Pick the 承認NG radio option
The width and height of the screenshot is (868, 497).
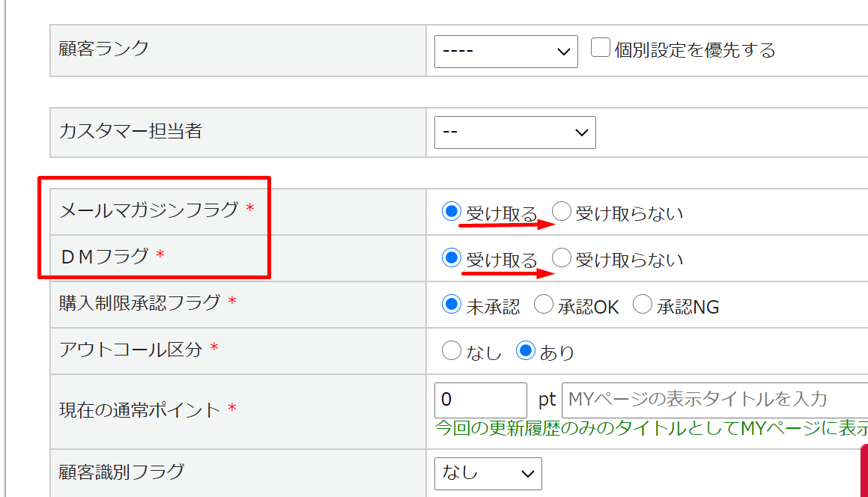coord(643,305)
